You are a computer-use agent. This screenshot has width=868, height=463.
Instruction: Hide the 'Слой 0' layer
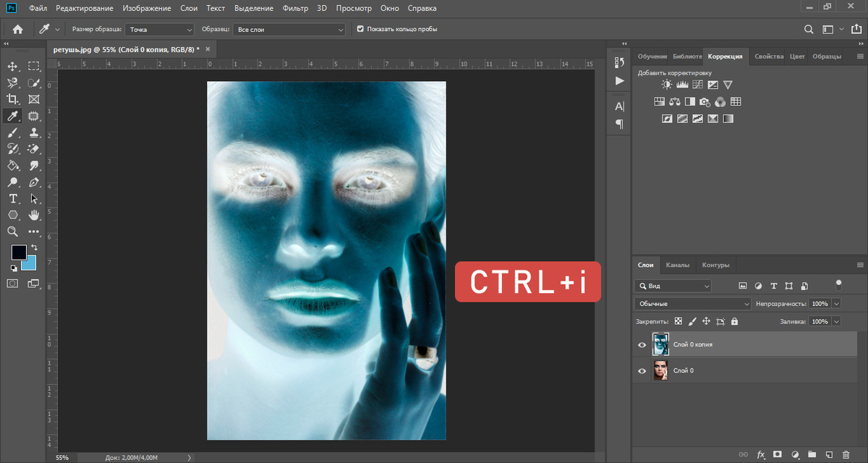pos(642,371)
